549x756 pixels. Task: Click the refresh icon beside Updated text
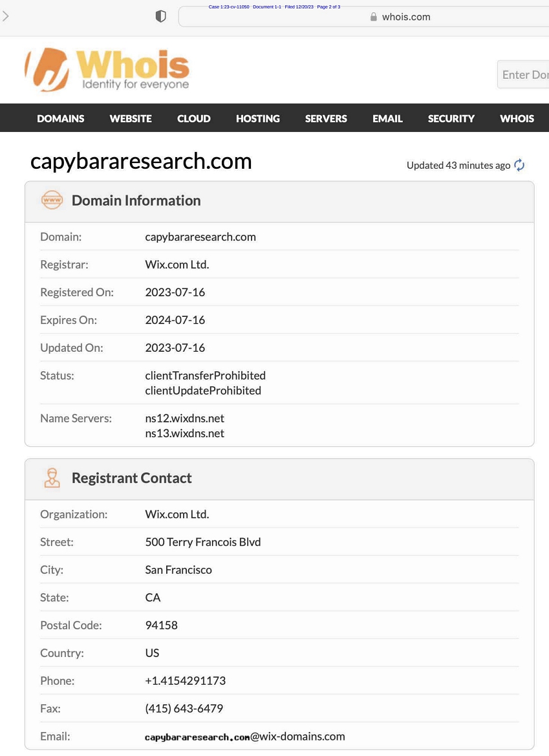click(x=519, y=166)
